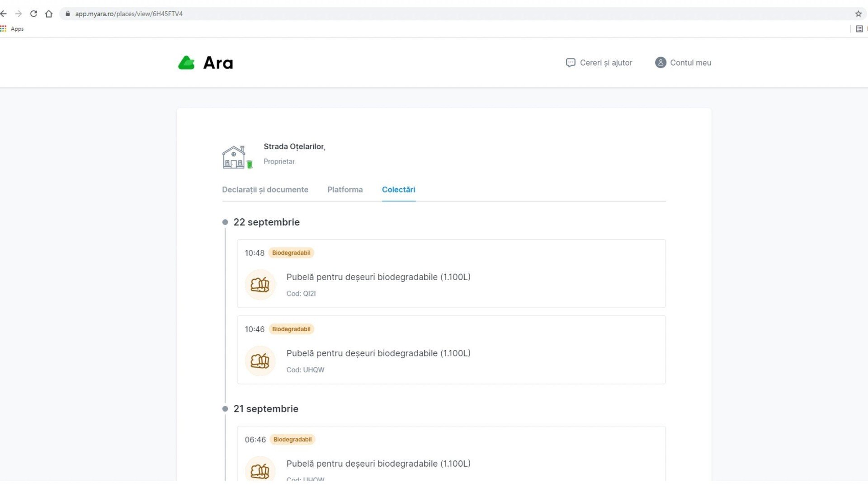This screenshot has width=868, height=488.
Task: Open the reading list icon
Action: (859, 29)
